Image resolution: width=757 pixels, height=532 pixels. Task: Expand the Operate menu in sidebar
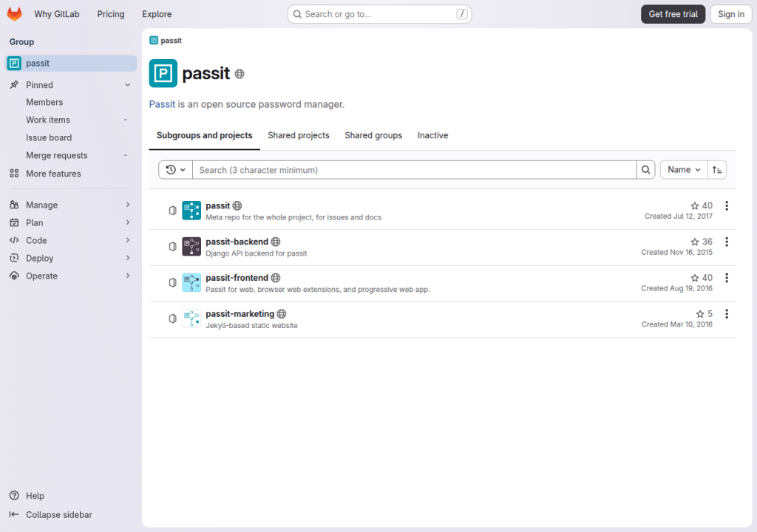click(71, 276)
